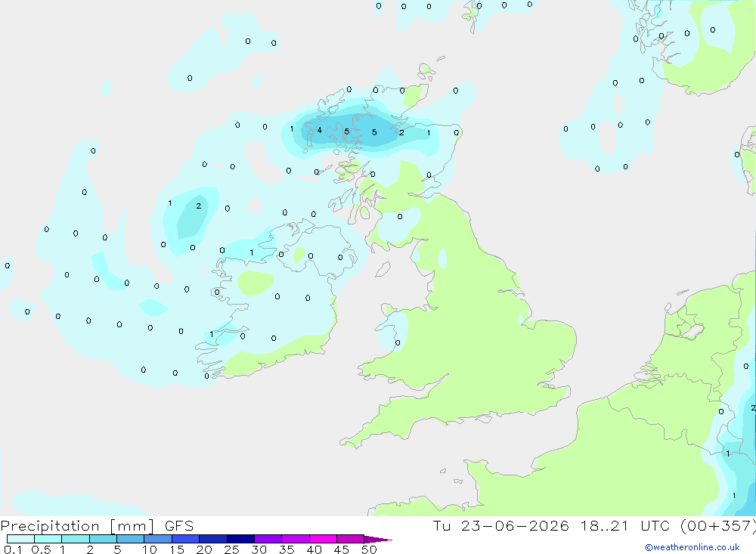Select the 15–20 mm legend swatch
The image size is (756, 554).
pos(186,539)
